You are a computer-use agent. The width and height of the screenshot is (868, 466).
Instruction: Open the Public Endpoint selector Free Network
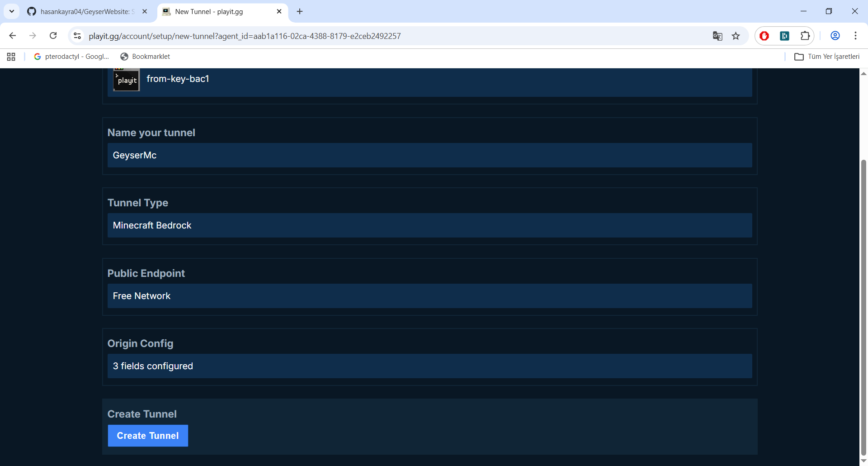coord(430,296)
